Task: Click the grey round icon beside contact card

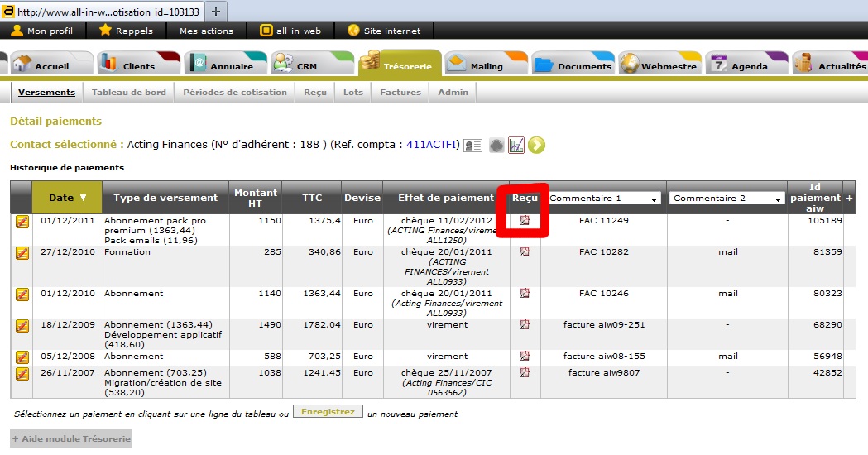Action: [495, 146]
